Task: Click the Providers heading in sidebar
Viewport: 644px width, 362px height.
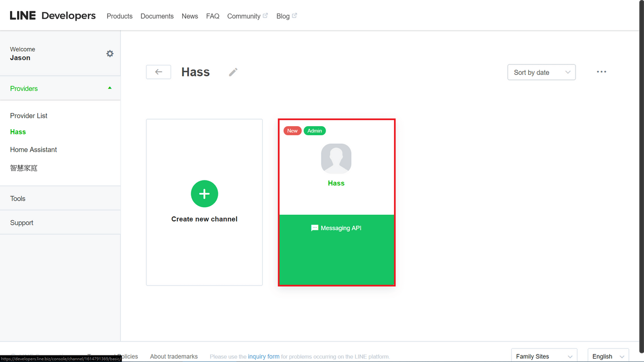Action: click(x=24, y=88)
